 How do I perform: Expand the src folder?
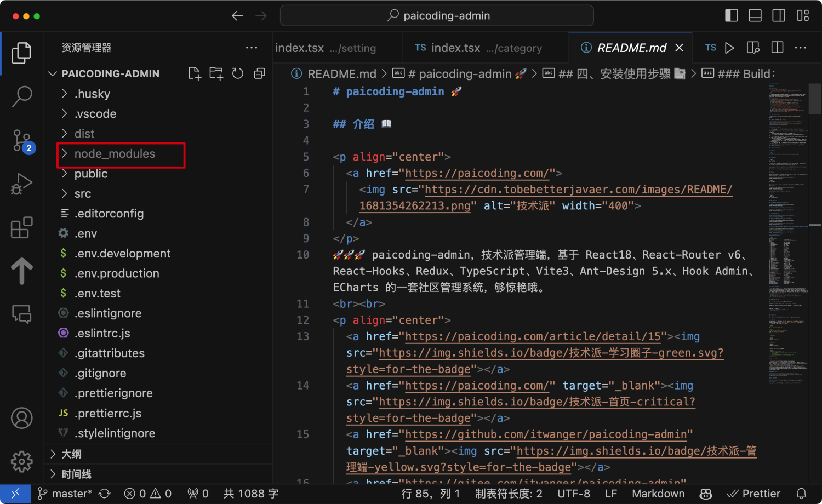158,194
